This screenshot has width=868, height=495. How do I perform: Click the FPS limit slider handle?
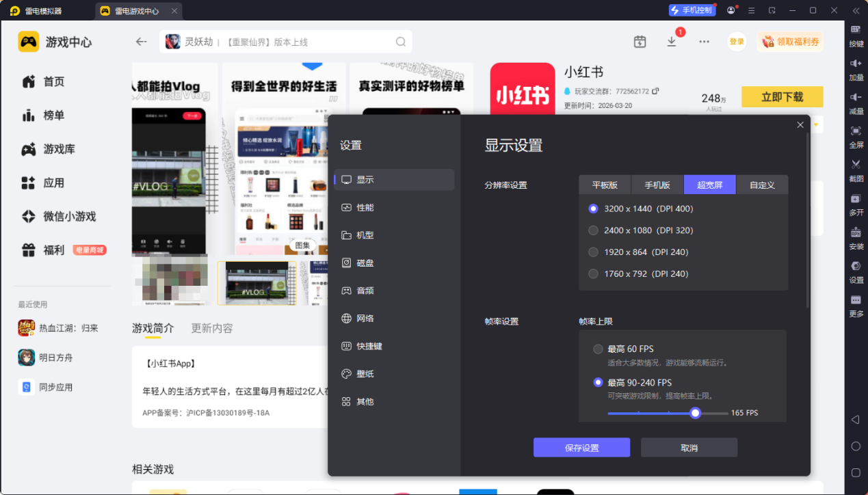tap(696, 413)
